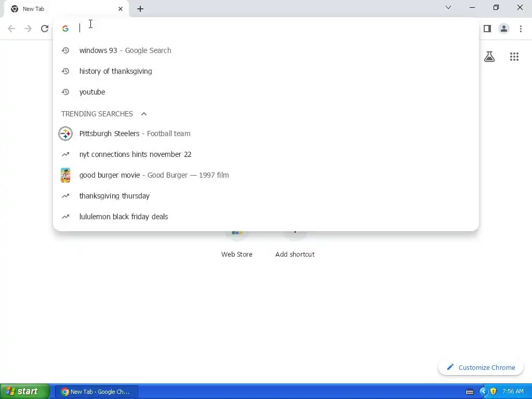
Task: Click Customize Chrome button
Action: pos(481,367)
